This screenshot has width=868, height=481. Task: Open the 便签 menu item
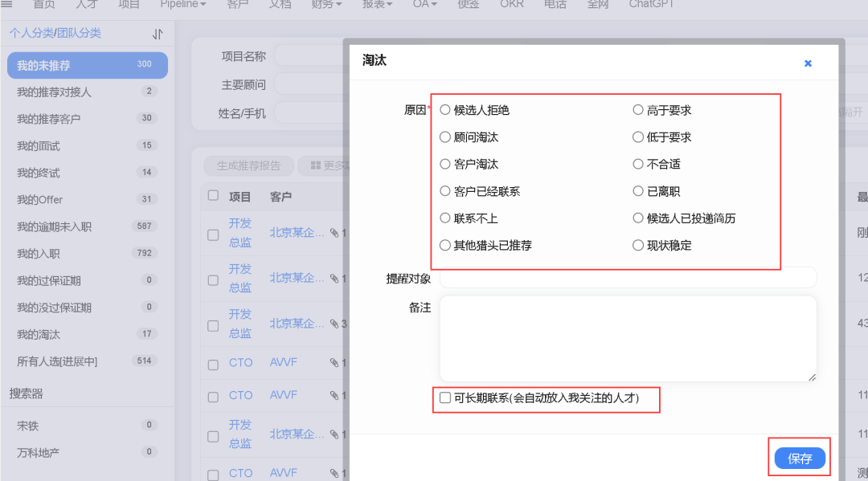pyautogui.click(x=468, y=5)
